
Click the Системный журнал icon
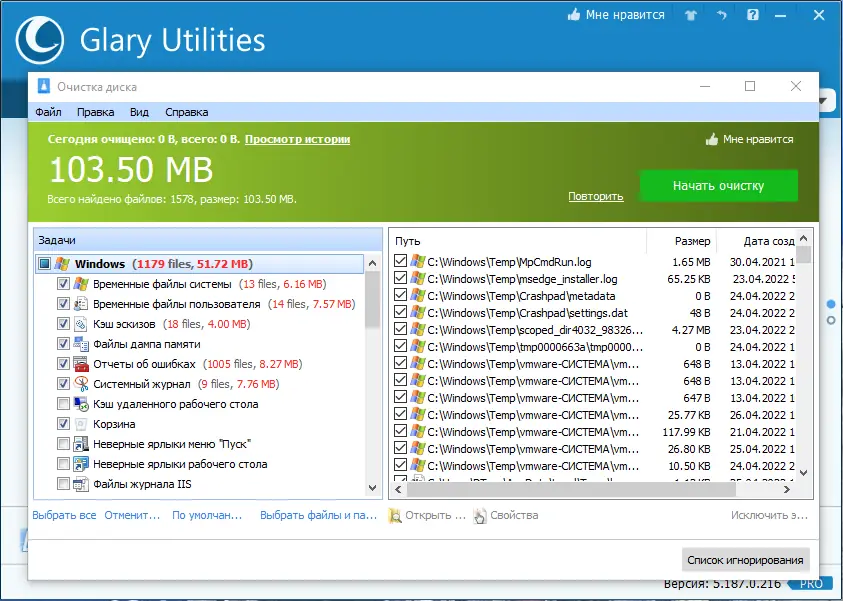81,384
